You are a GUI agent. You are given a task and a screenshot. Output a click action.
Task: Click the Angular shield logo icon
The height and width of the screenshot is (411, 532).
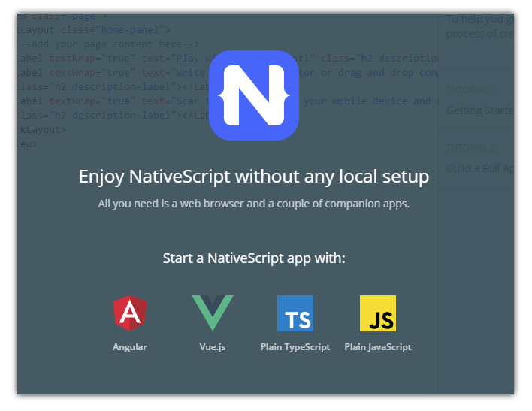[x=130, y=313]
